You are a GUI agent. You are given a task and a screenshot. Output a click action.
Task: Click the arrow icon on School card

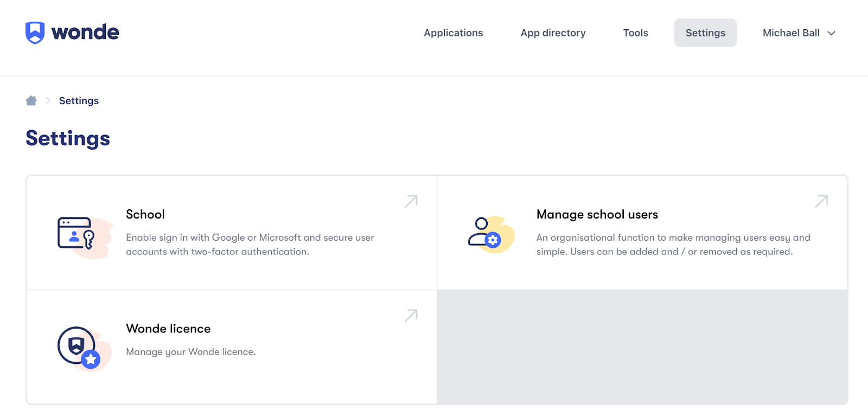pyautogui.click(x=411, y=202)
